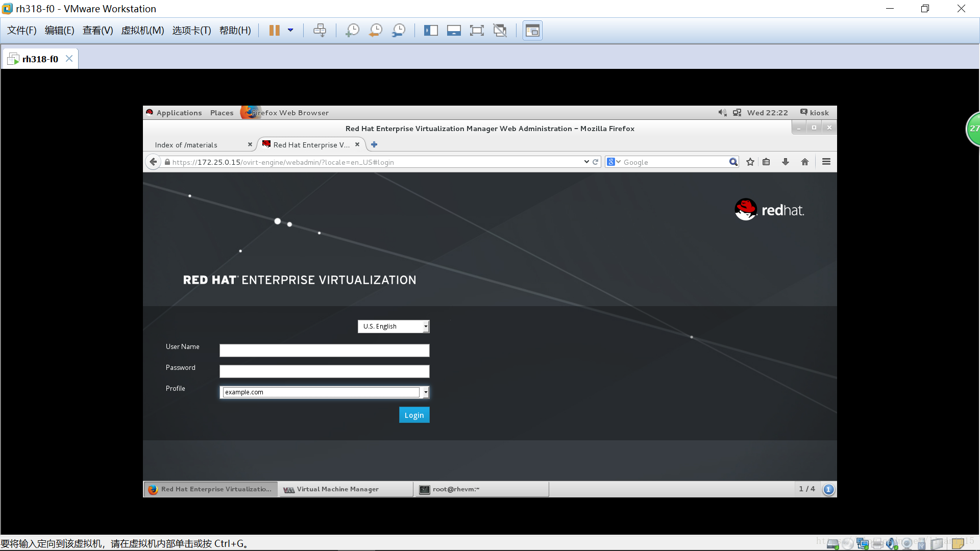Image resolution: width=980 pixels, height=551 pixels.
Task: Open the 虚拟机(M) menu
Action: pos(143,31)
